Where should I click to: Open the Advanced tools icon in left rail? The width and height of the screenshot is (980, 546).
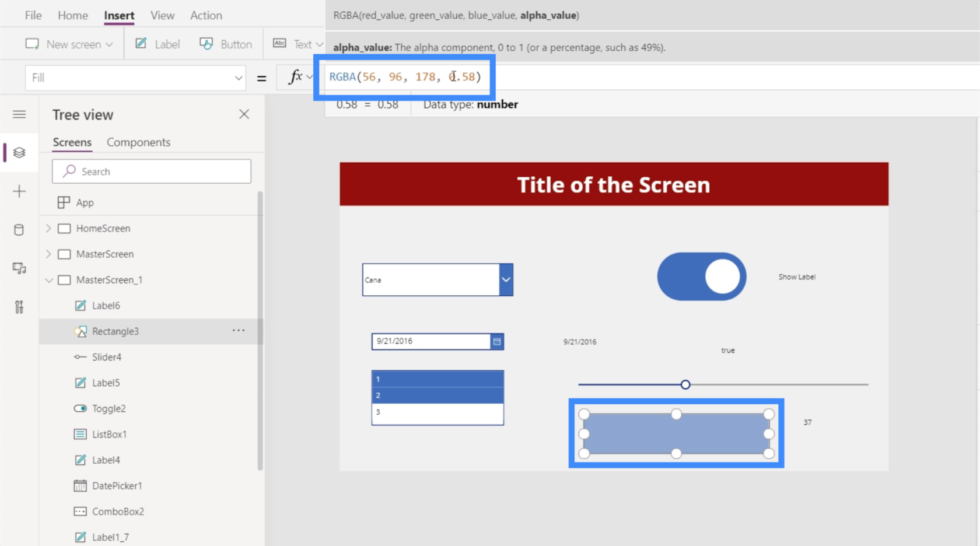(19, 307)
